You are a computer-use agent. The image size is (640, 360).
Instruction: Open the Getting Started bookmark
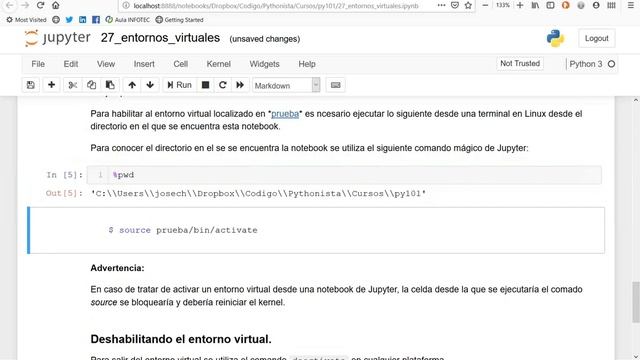click(x=179, y=20)
